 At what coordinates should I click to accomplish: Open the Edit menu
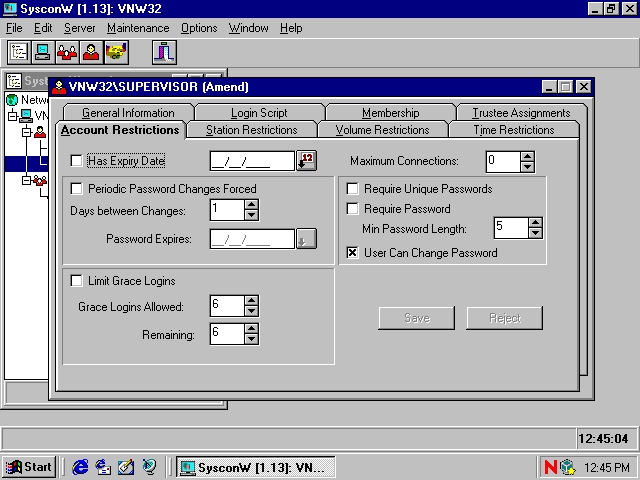pos(43,28)
